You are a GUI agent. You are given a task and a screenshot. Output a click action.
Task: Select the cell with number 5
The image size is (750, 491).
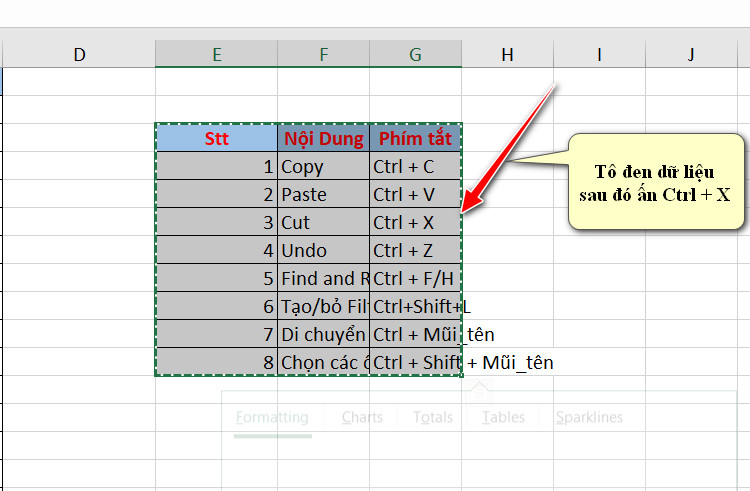tap(217, 278)
